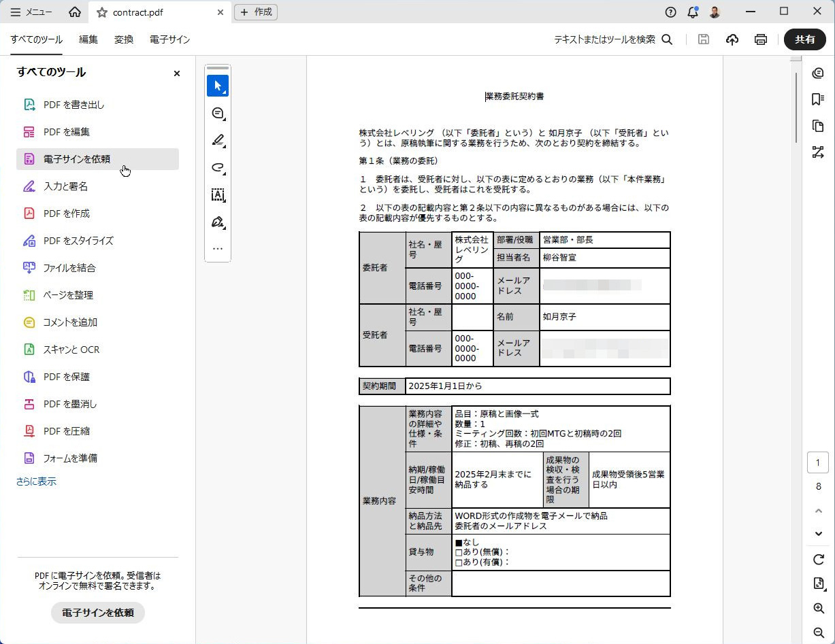
Task: Select the freehand draw tool
Action: (218, 168)
